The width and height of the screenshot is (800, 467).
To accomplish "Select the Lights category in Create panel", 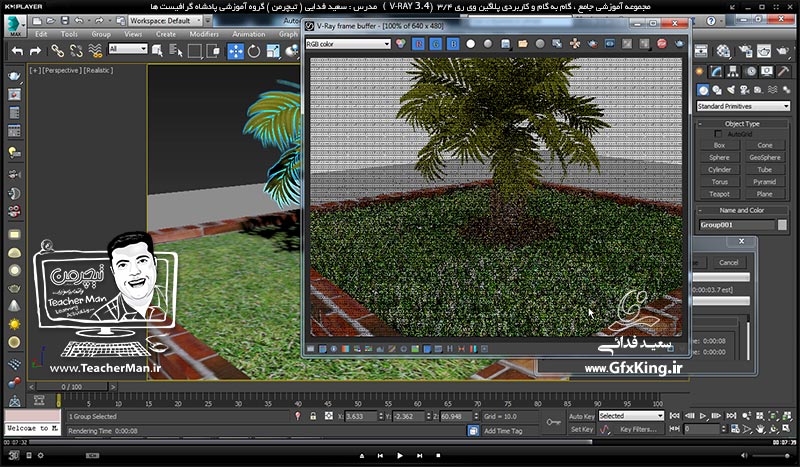I will coord(731,90).
